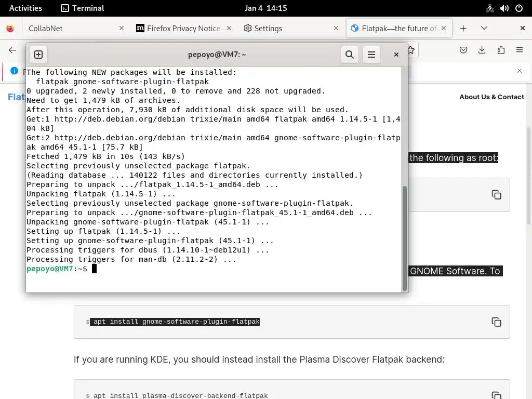Close the Firefox Privacy Notice tab

click(229, 28)
